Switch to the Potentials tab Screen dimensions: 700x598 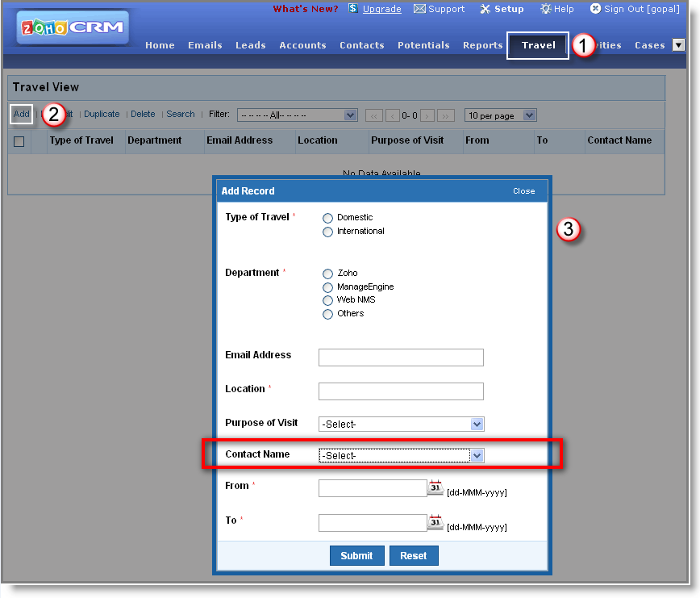point(423,45)
